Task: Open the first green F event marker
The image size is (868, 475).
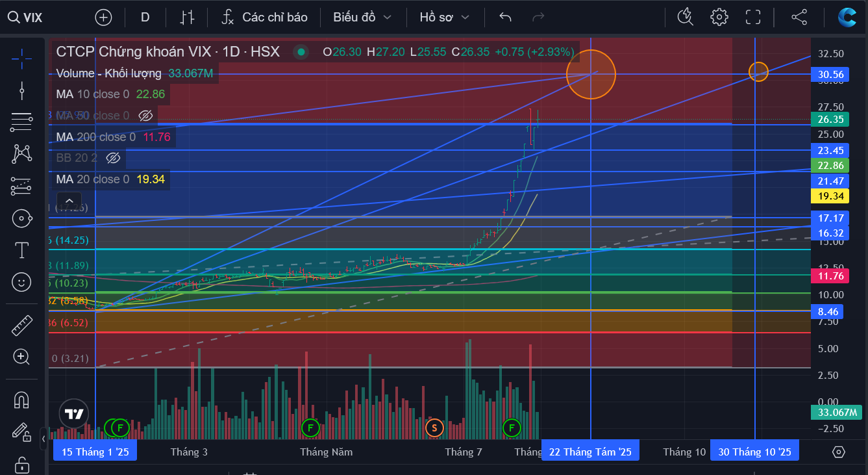Action: [119, 428]
